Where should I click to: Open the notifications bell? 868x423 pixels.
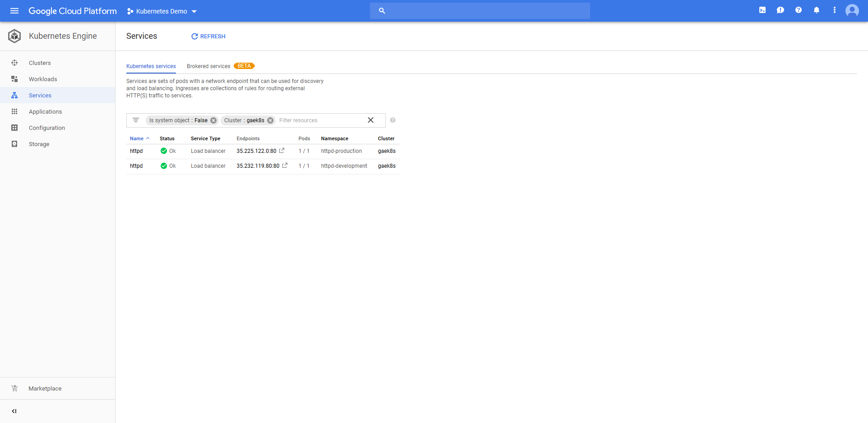(817, 10)
